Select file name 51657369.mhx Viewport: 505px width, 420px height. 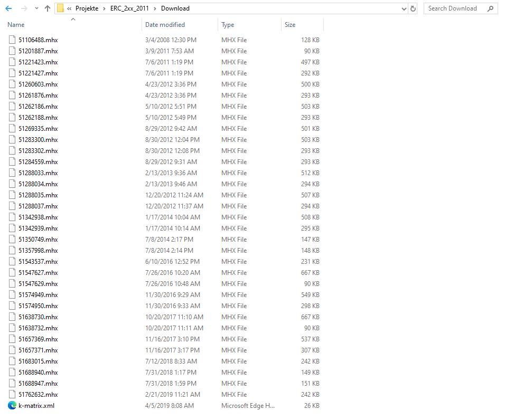tap(38, 339)
